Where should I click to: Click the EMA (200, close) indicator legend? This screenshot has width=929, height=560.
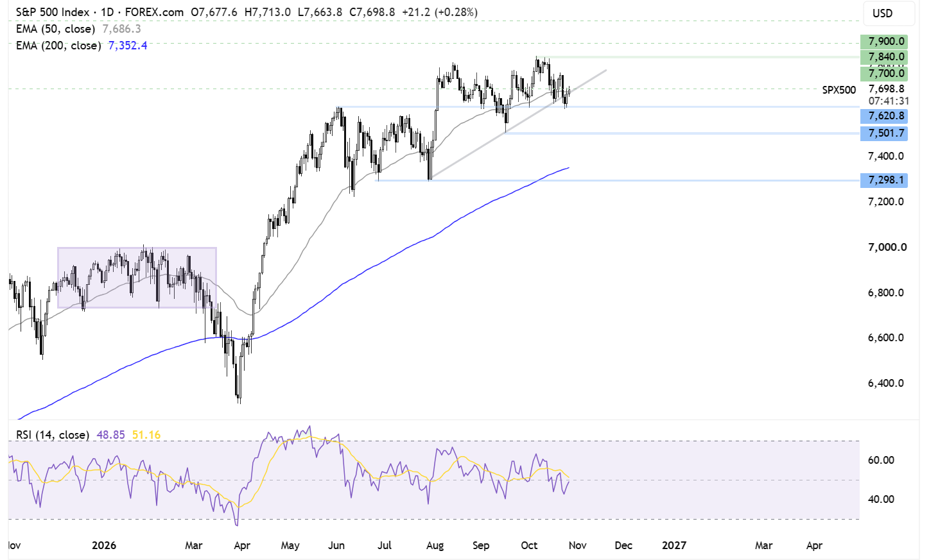coord(58,46)
